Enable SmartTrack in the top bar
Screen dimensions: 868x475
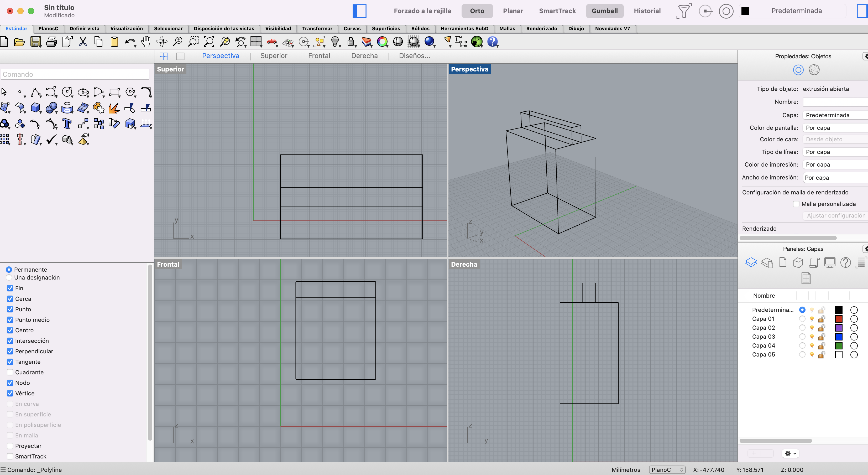pyautogui.click(x=557, y=11)
